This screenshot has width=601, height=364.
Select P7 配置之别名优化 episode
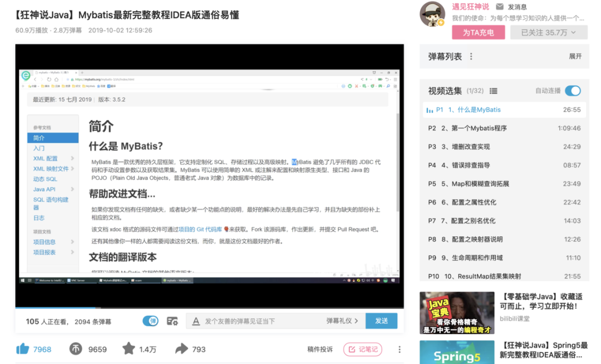pos(504,221)
